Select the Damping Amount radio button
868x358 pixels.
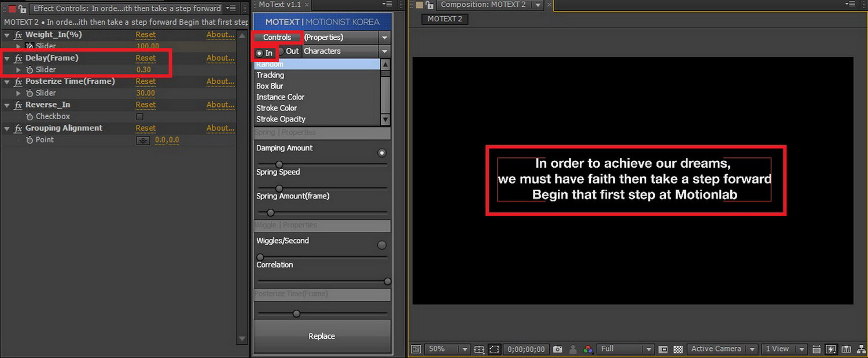click(x=382, y=153)
